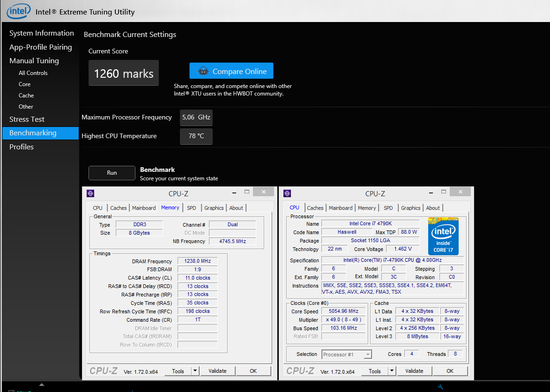Close the CPU-Z CPU window
The height and width of the screenshot is (392, 550).
461,192
